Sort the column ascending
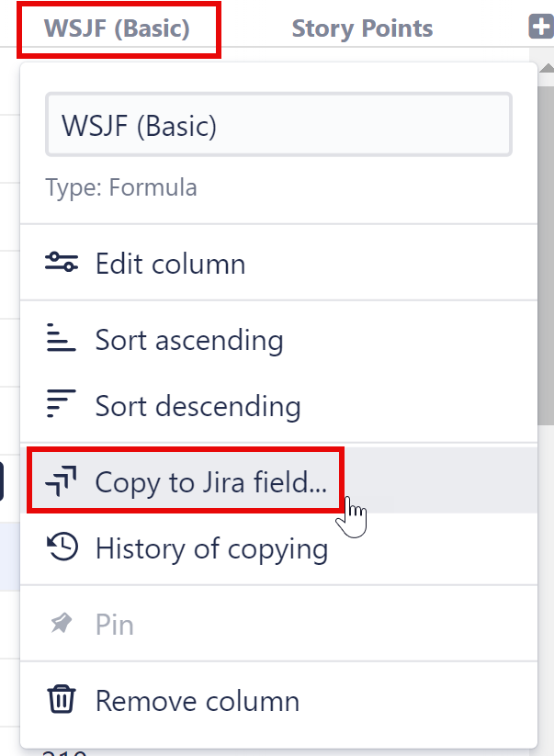The width and height of the screenshot is (554, 756). click(189, 338)
